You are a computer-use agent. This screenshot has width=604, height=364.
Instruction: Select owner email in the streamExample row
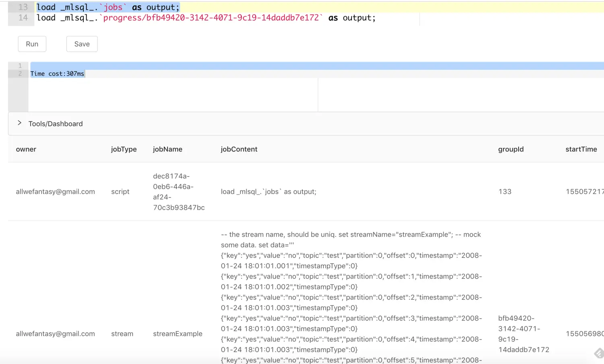pyautogui.click(x=56, y=334)
